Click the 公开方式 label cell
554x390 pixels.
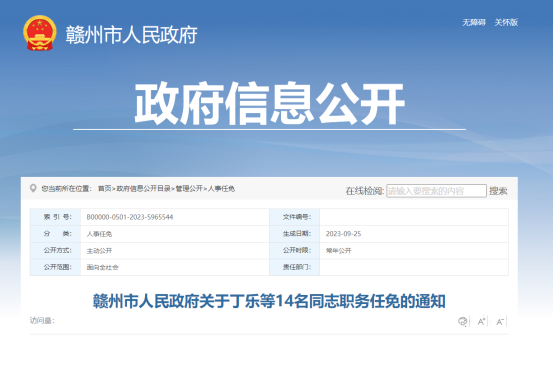coord(55,250)
